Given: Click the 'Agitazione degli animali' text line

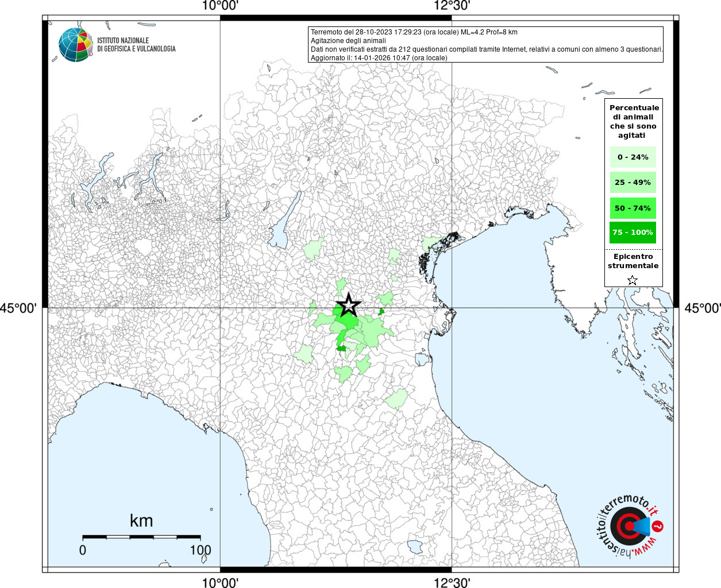Looking at the screenshot, I should pyautogui.click(x=348, y=41).
